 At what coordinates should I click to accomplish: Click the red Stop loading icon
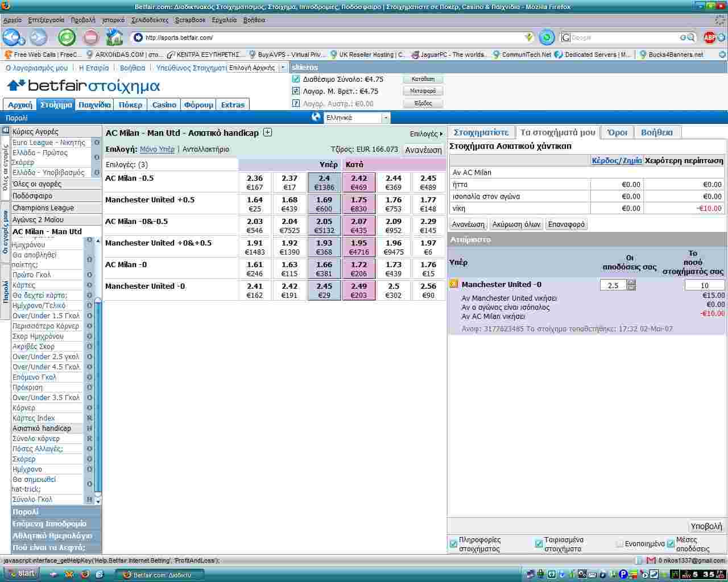tap(91, 38)
